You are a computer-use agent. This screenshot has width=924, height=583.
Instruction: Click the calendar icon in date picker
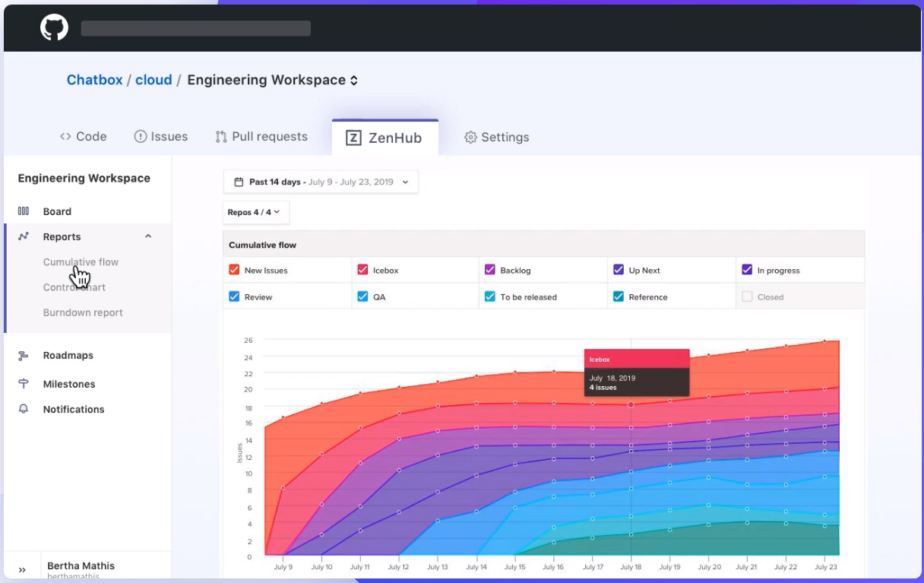[239, 182]
